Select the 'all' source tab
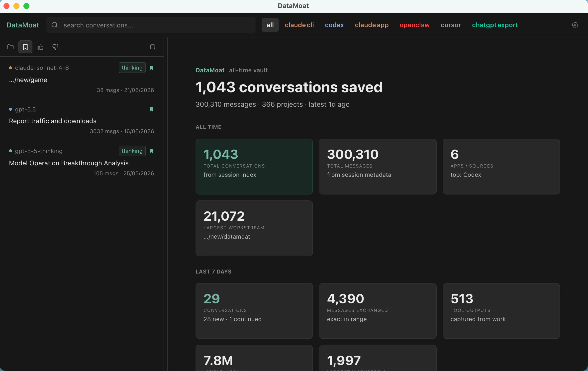The width and height of the screenshot is (588, 371). [270, 25]
